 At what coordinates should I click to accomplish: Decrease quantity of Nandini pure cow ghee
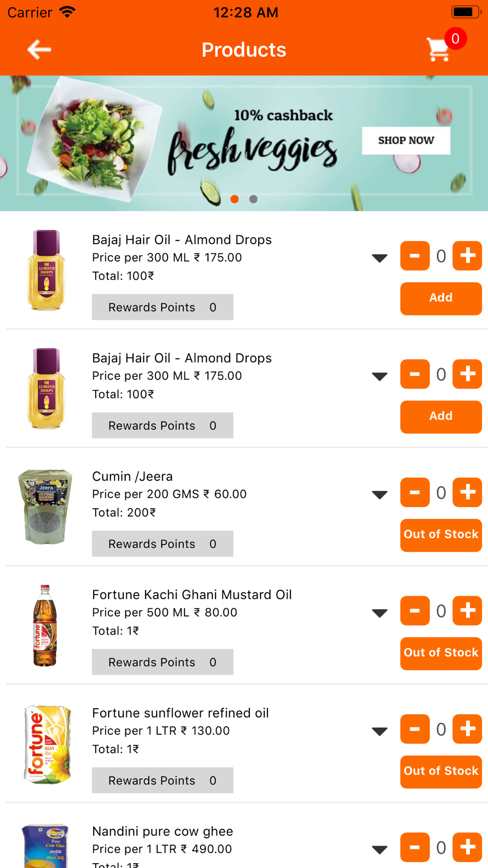[x=415, y=847]
